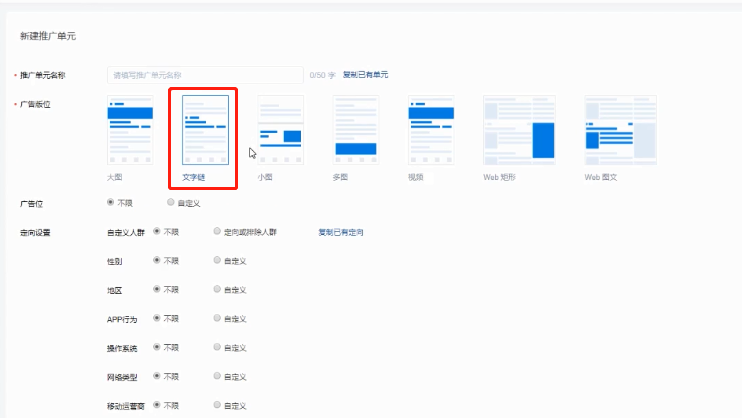Viewport: 742px width, 418px height.
Task: Select the 大图 ad format thumbnail
Action: point(130,130)
